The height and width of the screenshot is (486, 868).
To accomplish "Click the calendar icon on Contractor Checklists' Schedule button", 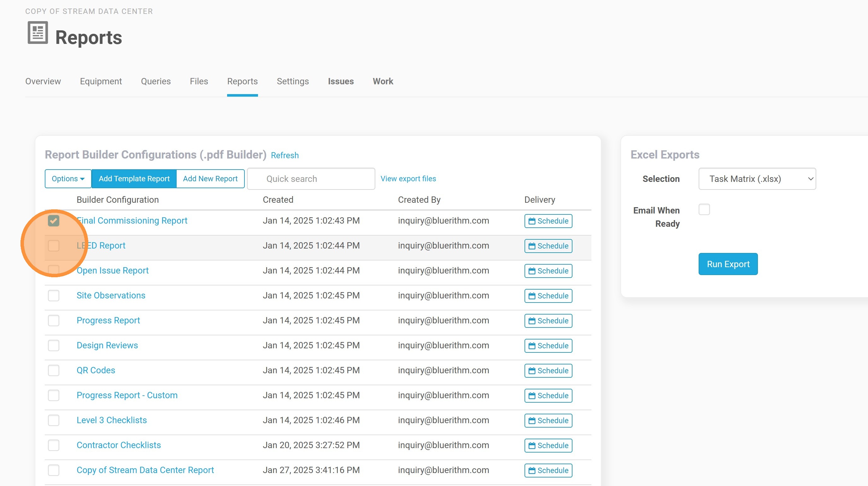I will 532,445.
